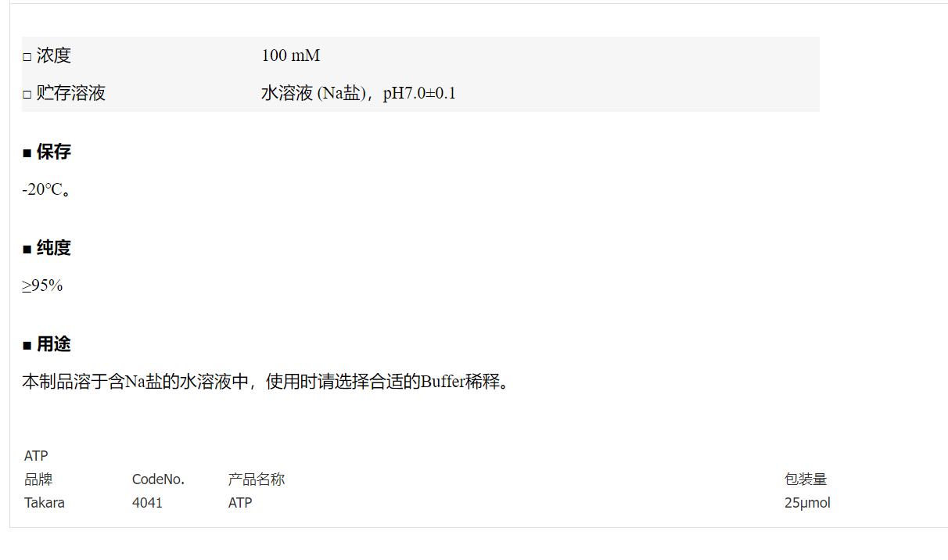948x560 pixels.
Task: Click the 贮存溶液 row label
Action: click(70, 94)
